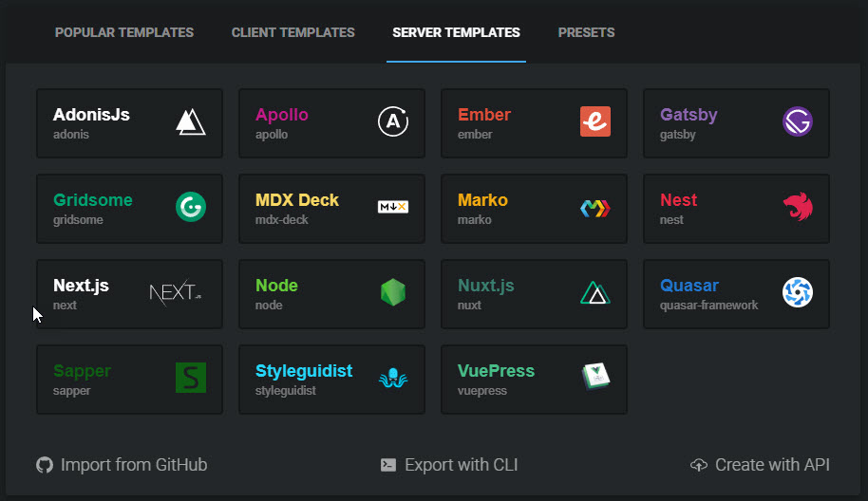Switch to the Popular Templates tab
This screenshot has width=868, height=501.
124,32
